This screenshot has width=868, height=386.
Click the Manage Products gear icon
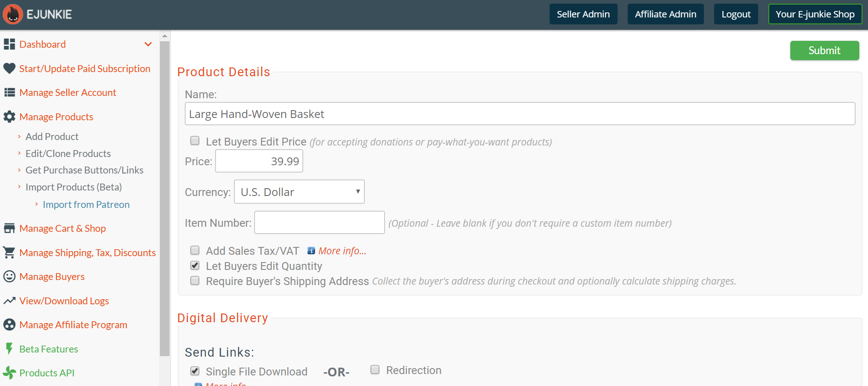tap(9, 117)
